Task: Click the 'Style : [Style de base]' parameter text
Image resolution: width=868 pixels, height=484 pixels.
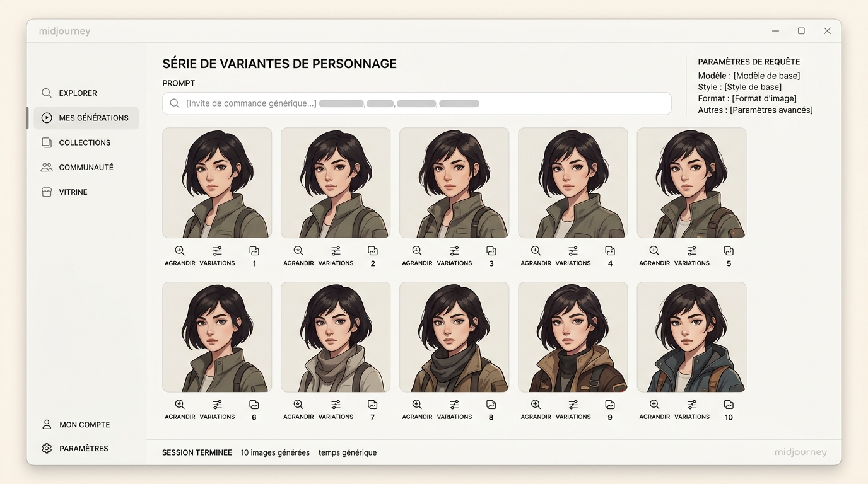Action: [739, 87]
